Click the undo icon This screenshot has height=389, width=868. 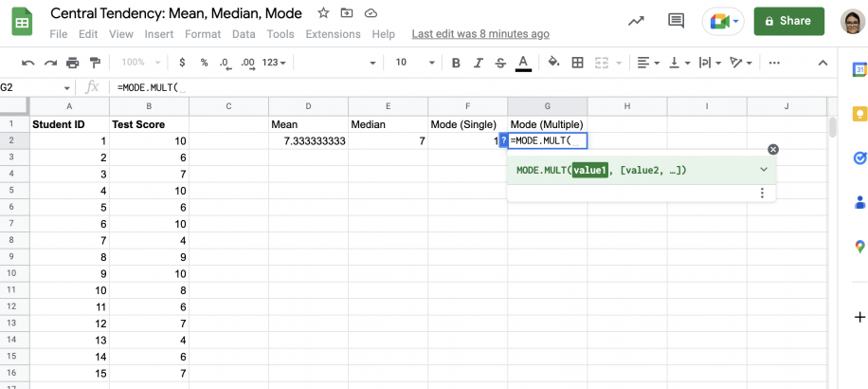(27, 63)
